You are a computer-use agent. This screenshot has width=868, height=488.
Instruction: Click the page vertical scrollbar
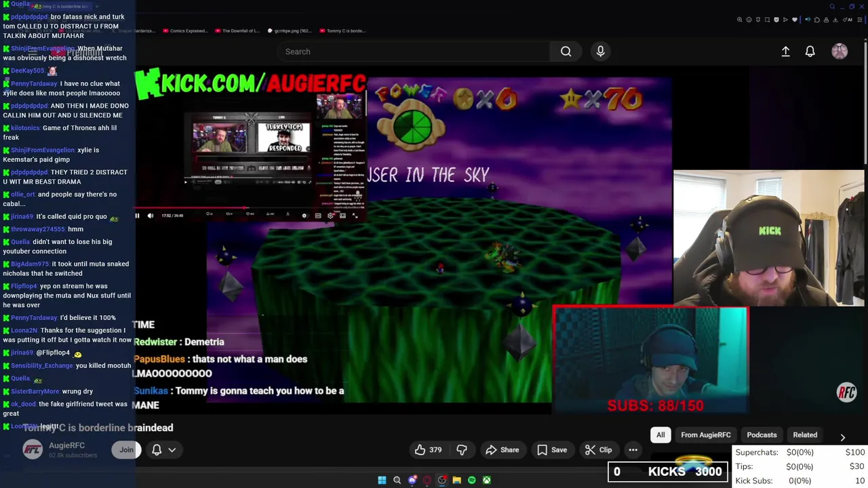coord(865,102)
